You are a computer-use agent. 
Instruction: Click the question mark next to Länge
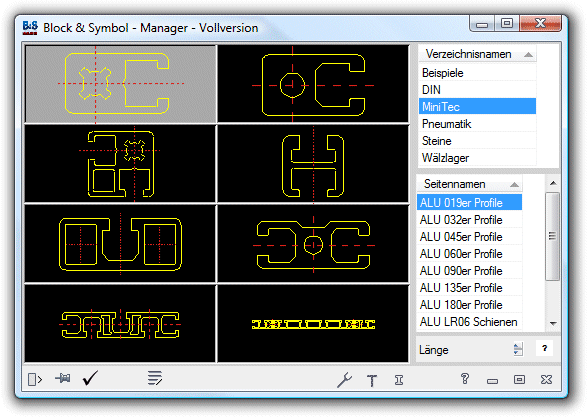point(545,348)
